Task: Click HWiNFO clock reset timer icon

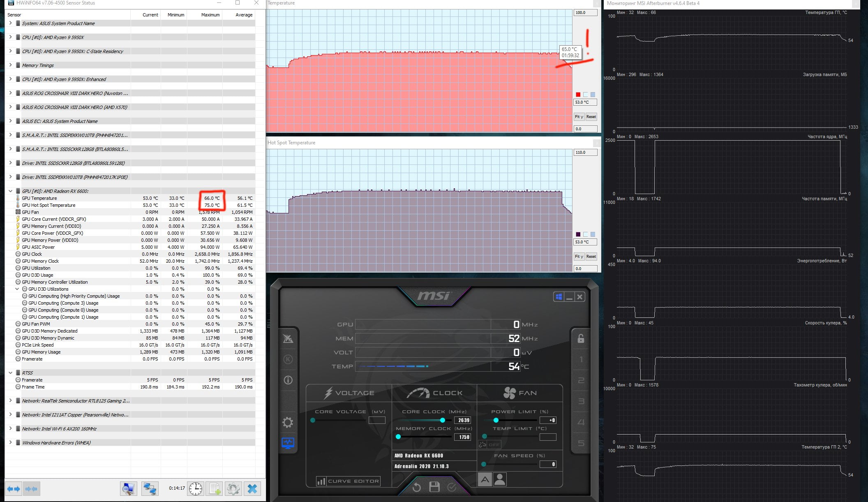Action: pyautogui.click(x=196, y=488)
